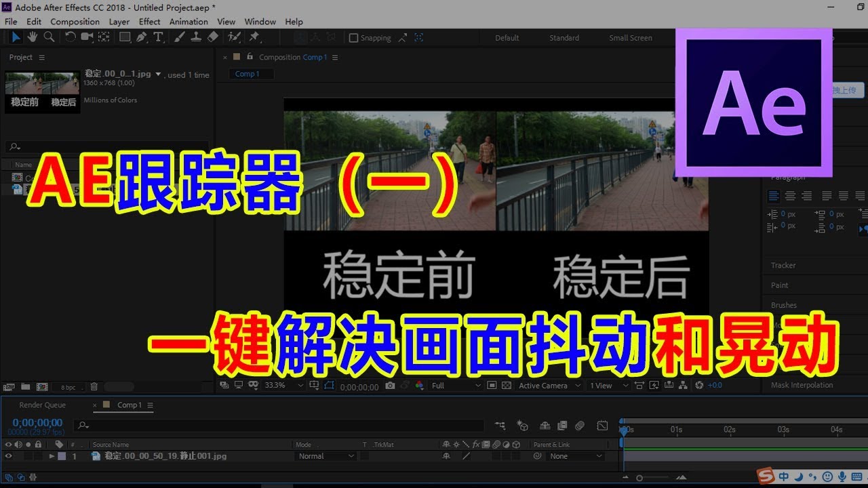
Task: Open the Graph Editor in timeline
Action: click(602, 426)
